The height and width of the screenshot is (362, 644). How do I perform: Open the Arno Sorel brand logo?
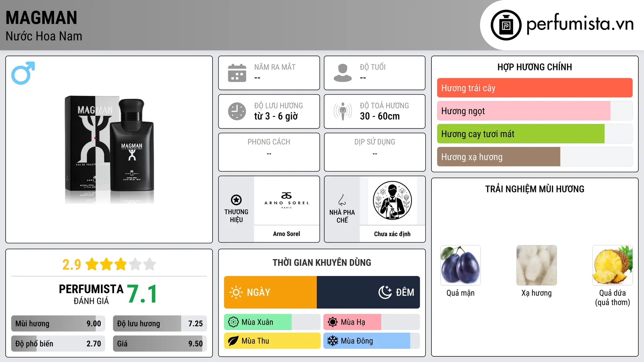[286, 200]
